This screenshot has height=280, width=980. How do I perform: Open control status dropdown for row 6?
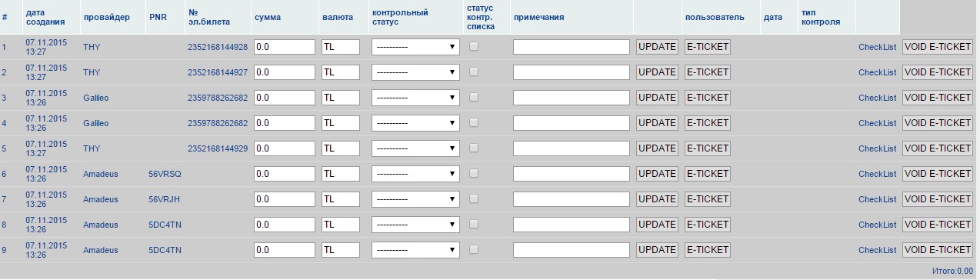coord(415,174)
